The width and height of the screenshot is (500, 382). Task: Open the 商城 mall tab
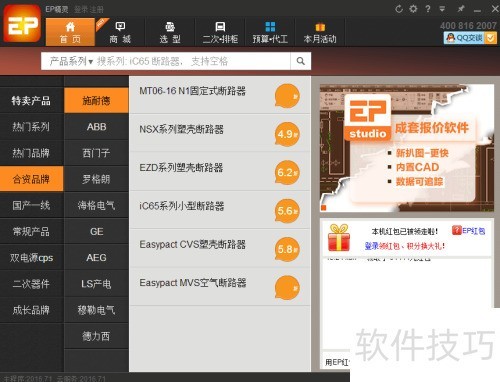[x=120, y=32]
